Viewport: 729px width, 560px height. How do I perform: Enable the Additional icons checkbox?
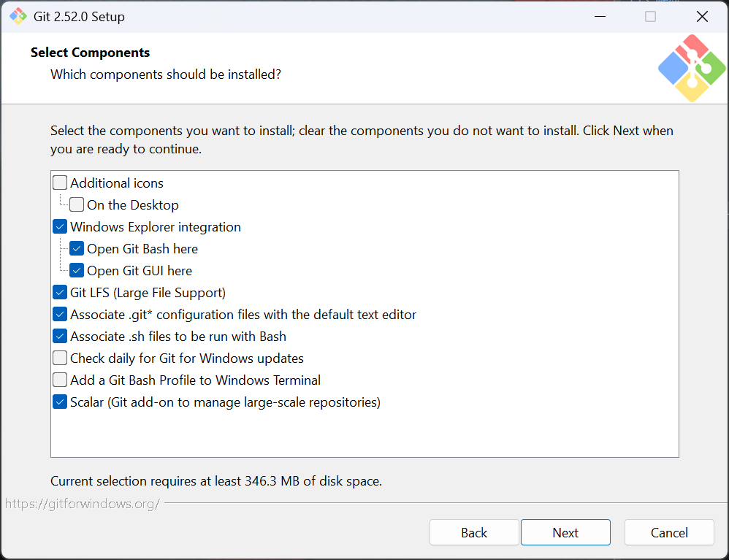[60, 183]
